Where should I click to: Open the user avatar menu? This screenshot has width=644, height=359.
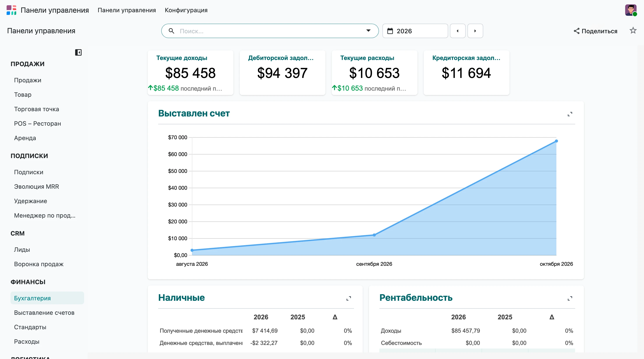point(631,10)
